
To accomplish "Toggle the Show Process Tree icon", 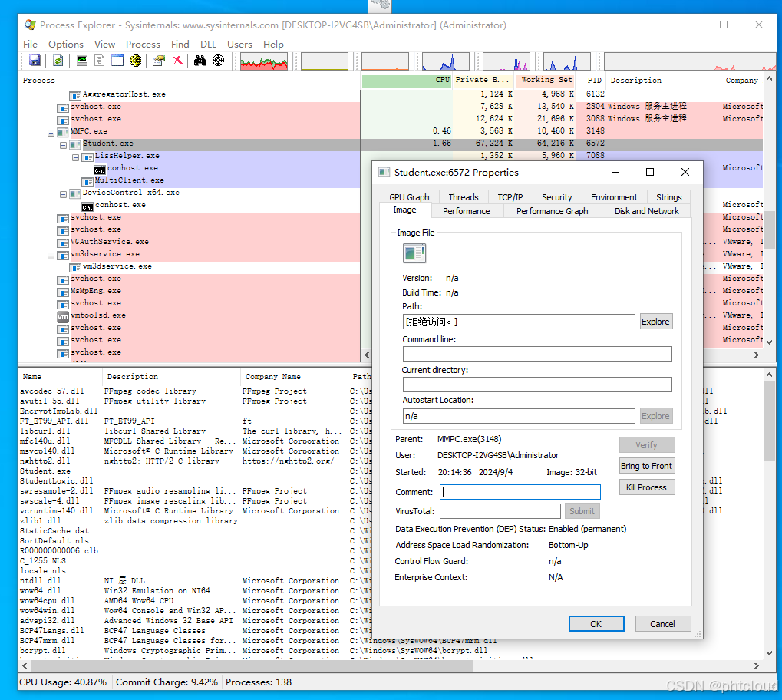I will coord(100,61).
